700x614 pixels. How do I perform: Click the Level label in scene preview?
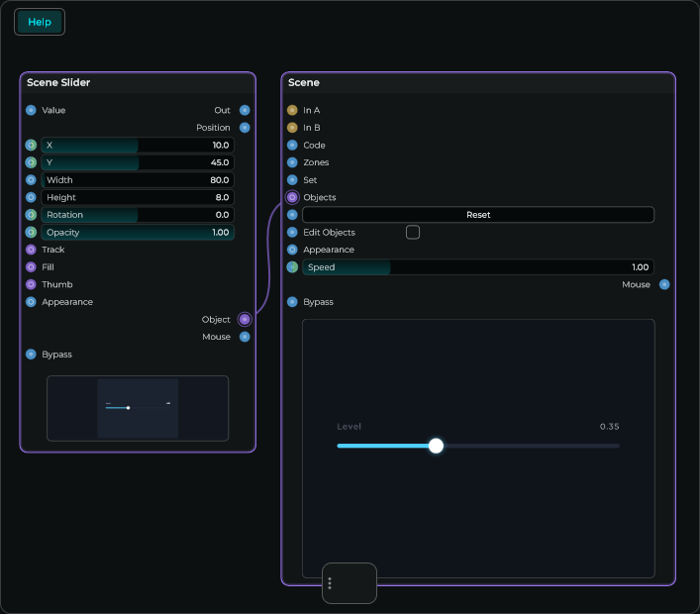point(350,427)
